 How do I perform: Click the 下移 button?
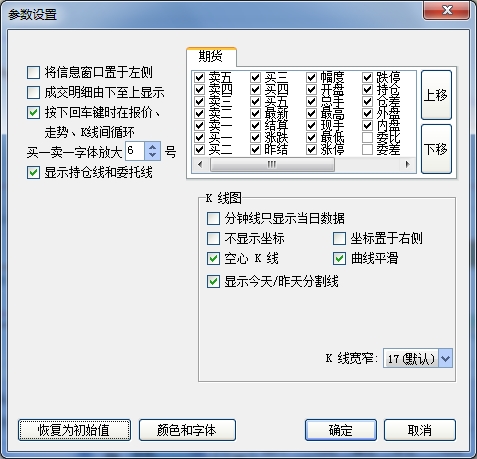[x=436, y=149]
